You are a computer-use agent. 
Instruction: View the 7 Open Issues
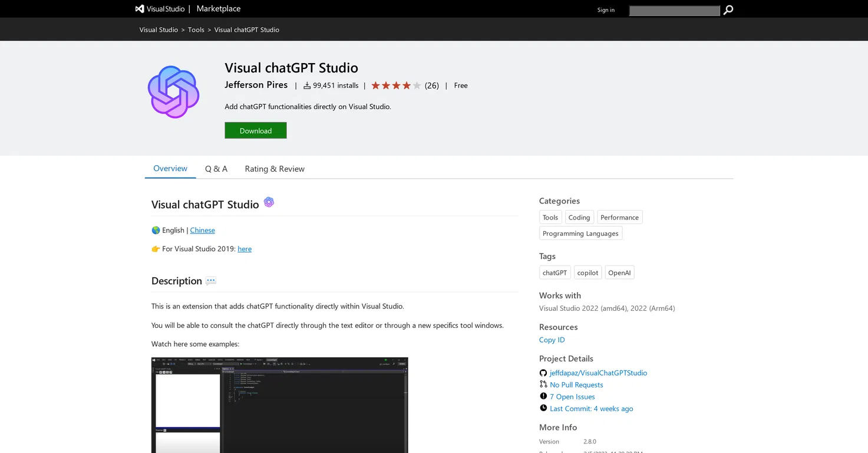[572, 396]
